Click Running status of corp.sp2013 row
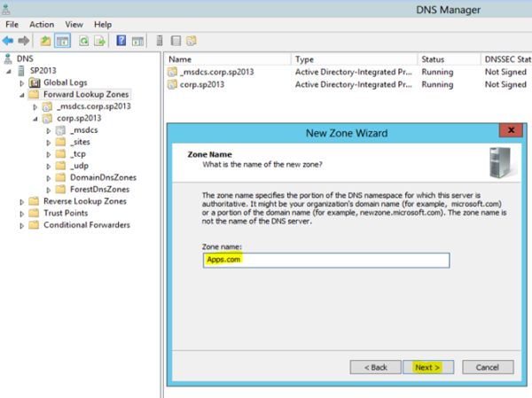This screenshot has height=398, width=532. (x=437, y=84)
